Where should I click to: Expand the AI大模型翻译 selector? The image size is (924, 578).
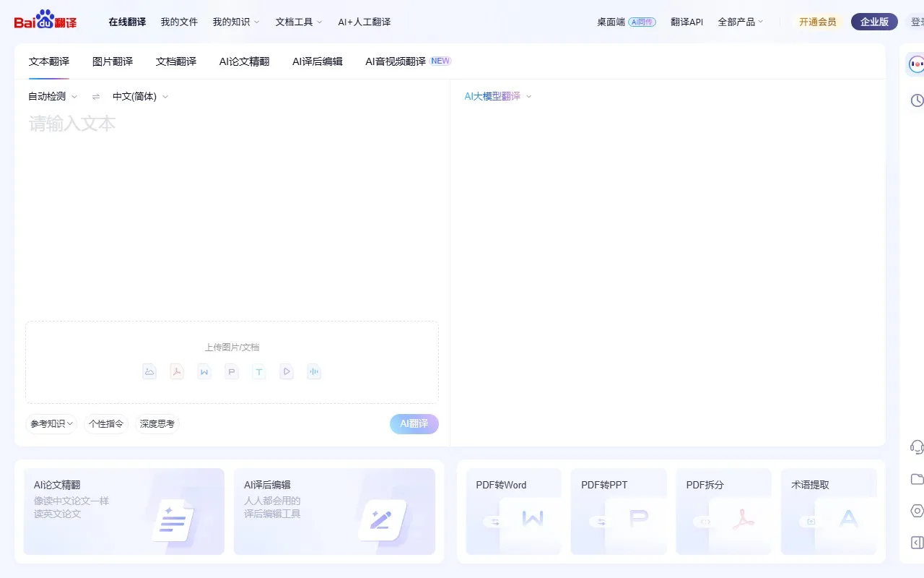(497, 96)
